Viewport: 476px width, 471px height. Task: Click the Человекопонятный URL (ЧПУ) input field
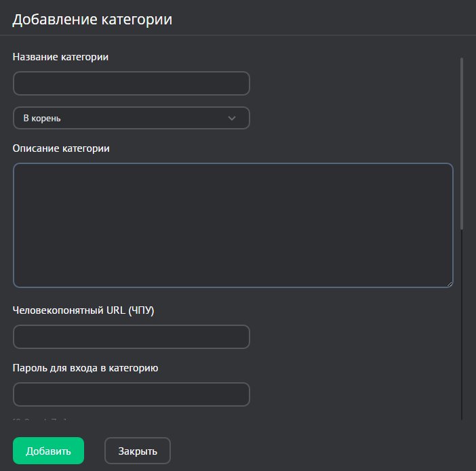coord(131,337)
